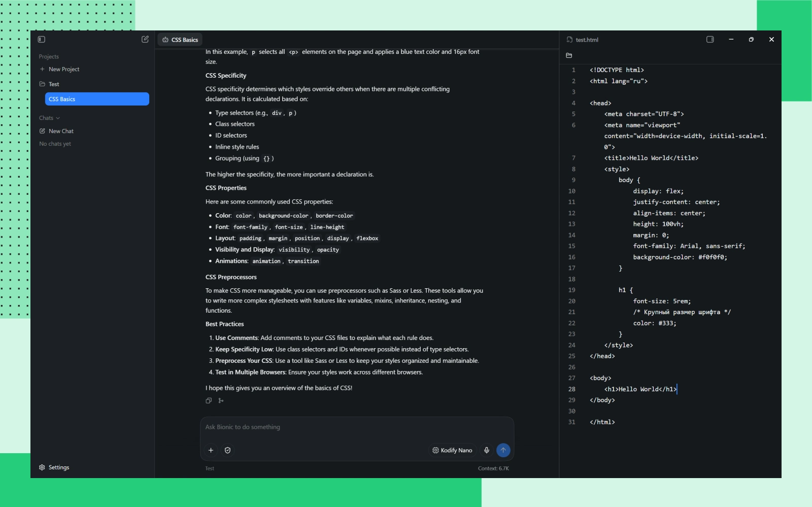Viewport: 812px width, 507px height.
Task: Click the new chat compose icon
Action: (145, 39)
